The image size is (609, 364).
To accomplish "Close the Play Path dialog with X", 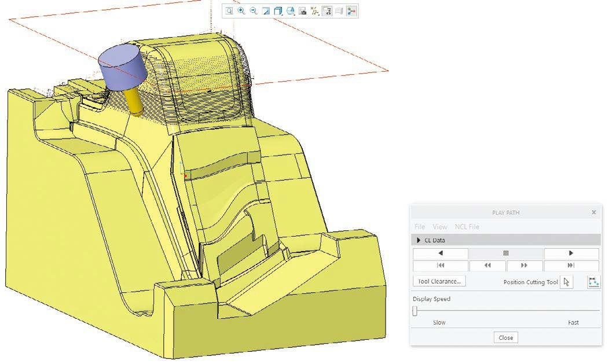I will (x=593, y=212).
